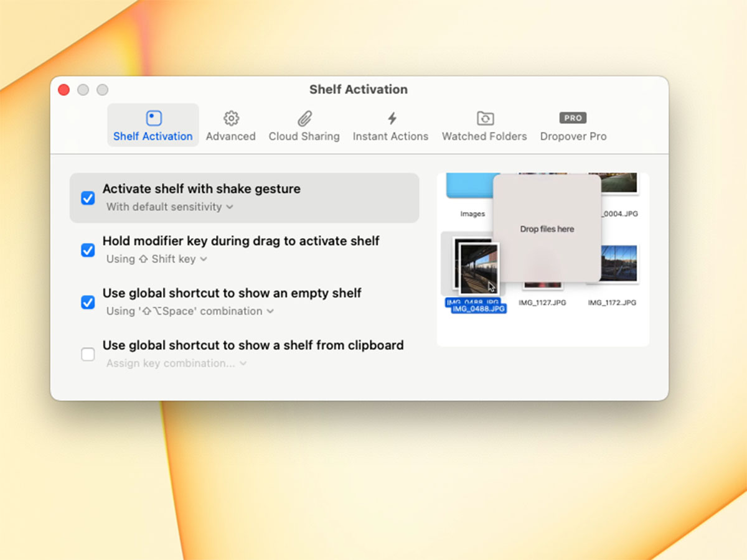747x560 pixels.
Task: Open the Shelf Activation square icon
Action: [153, 118]
